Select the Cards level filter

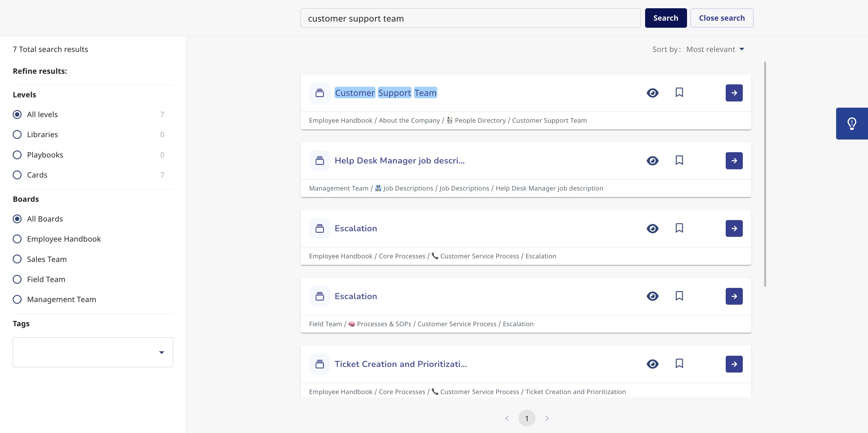tap(17, 175)
